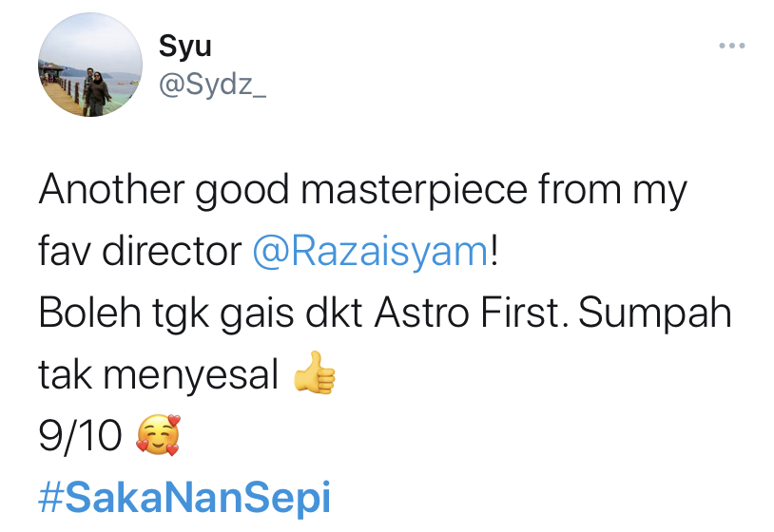Click the 9/10 rating text

pos(80,435)
